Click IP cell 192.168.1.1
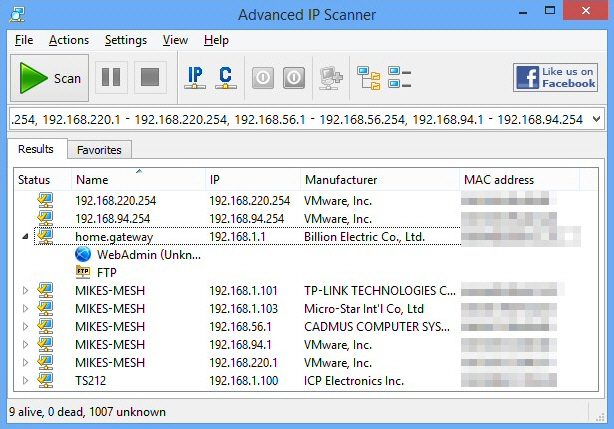The width and height of the screenshot is (614, 429). coord(237,237)
